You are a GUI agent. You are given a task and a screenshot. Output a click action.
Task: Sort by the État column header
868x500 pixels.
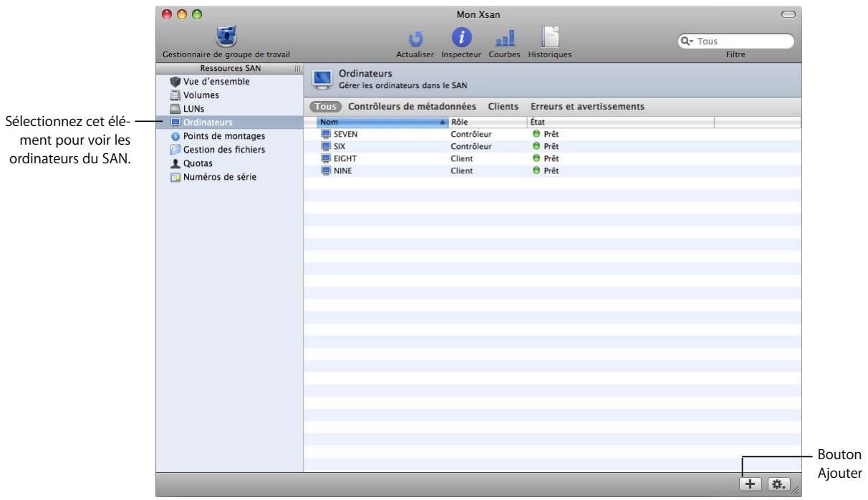click(620, 122)
